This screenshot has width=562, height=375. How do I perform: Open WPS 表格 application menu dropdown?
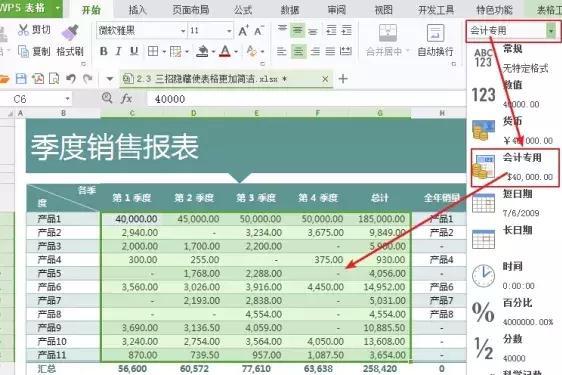tap(57, 8)
